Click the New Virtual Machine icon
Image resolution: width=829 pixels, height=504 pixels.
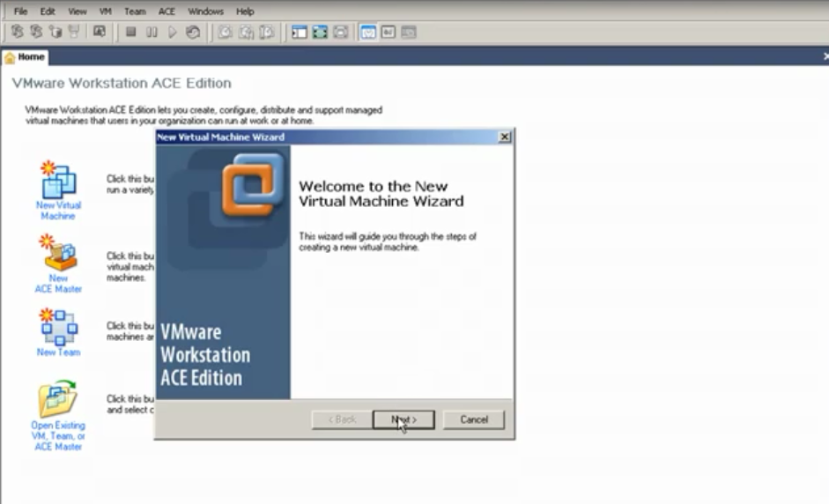pos(58,179)
